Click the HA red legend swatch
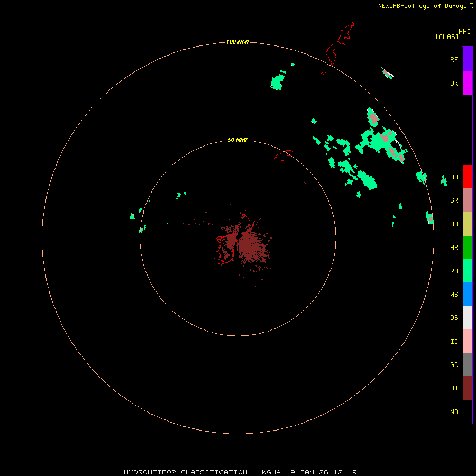Screen dimensions: 476x476 coord(467,177)
